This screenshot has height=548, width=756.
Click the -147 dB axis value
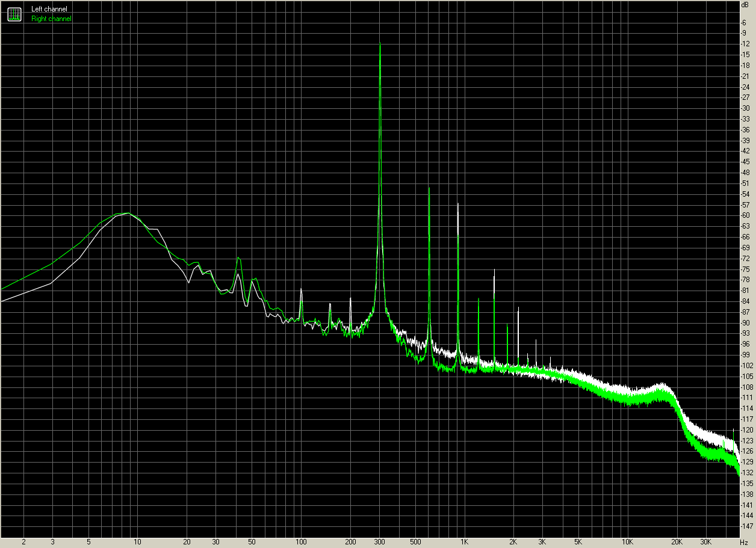tap(748, 526)
